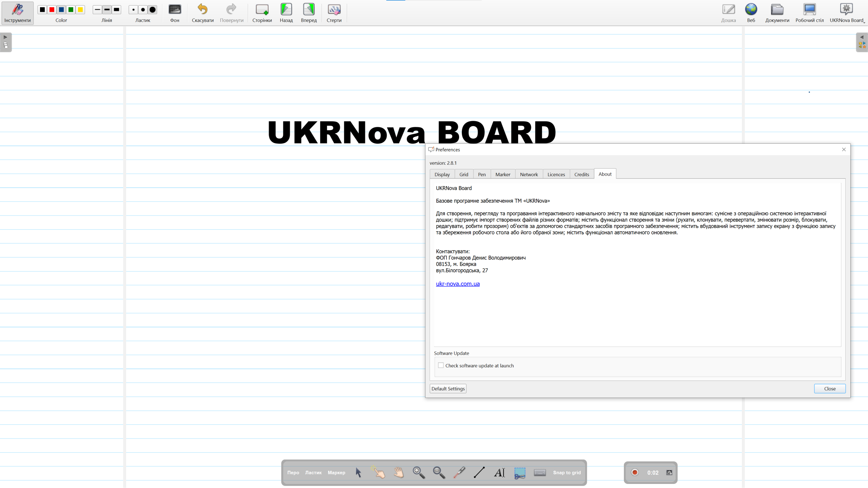Click the zoom in magnifier
Image resolution: width=868 pixels, height=488 pixels.
(x=419, y=472)
